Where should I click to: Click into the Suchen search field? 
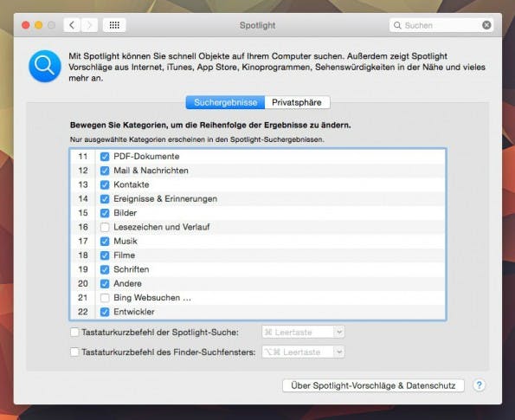(x=441, y=25)
